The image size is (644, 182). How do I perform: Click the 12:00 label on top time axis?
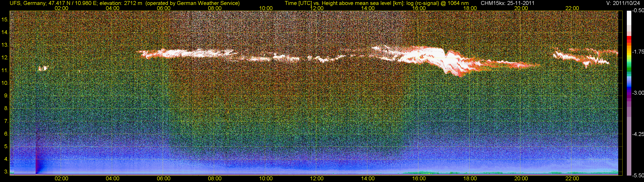tap(317, 8)
